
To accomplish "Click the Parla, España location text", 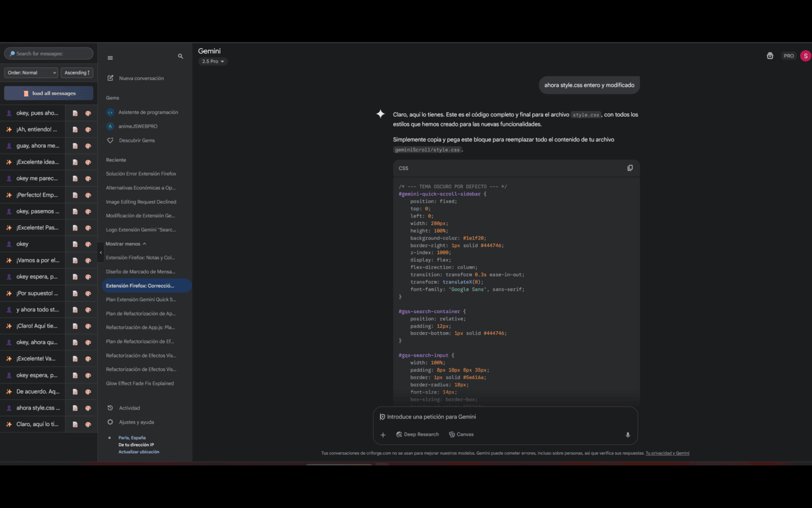I will coord(132,438).
